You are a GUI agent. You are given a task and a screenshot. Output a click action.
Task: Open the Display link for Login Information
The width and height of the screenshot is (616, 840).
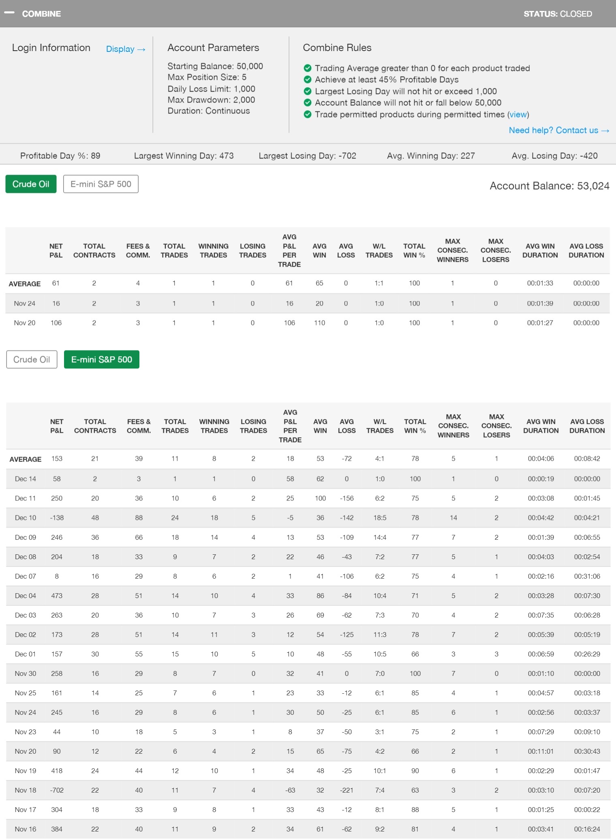[x=125, y=49]
